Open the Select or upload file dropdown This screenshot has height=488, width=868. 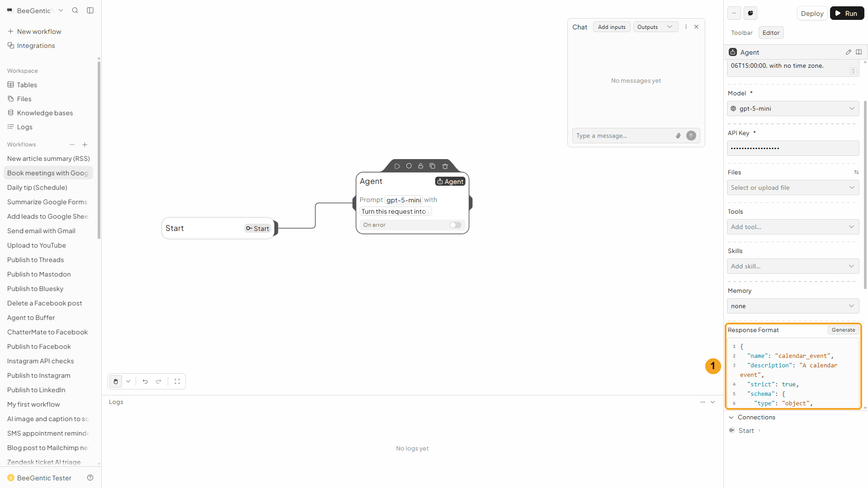[793, 188]
